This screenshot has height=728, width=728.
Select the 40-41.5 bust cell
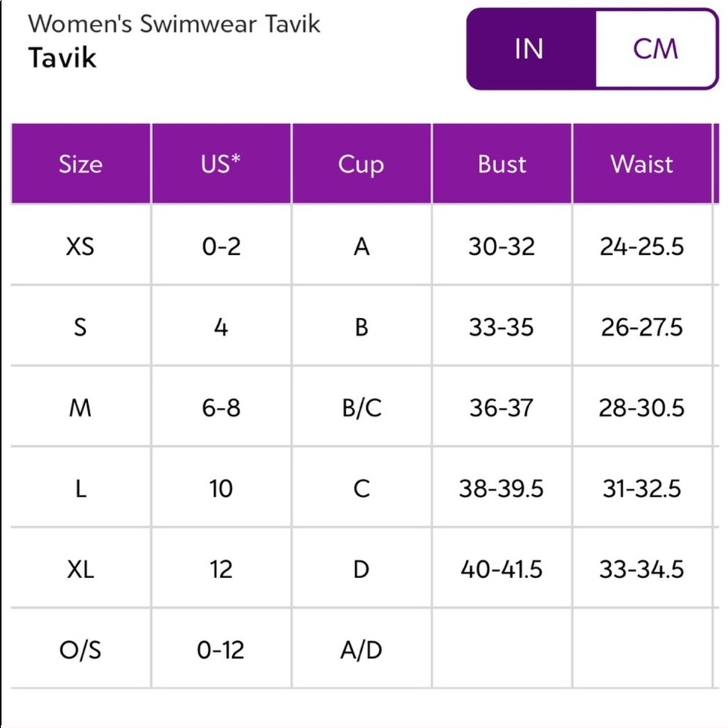[x=502, y=569]
